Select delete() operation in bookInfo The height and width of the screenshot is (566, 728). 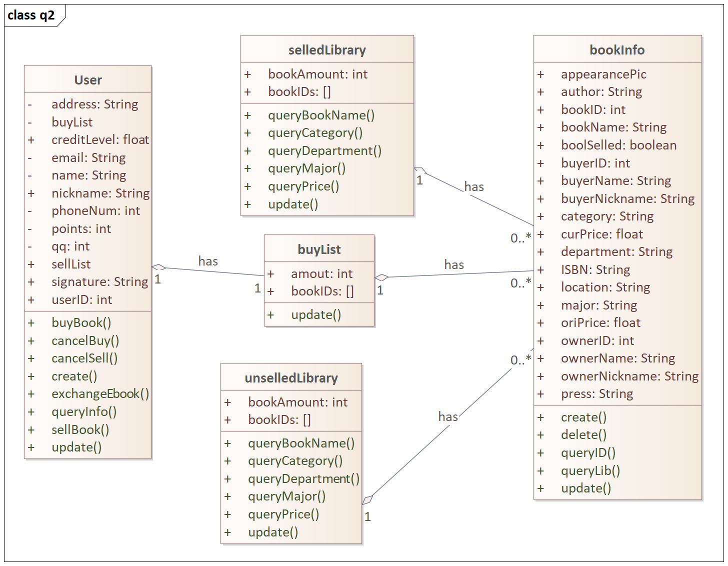coord(583,434)
